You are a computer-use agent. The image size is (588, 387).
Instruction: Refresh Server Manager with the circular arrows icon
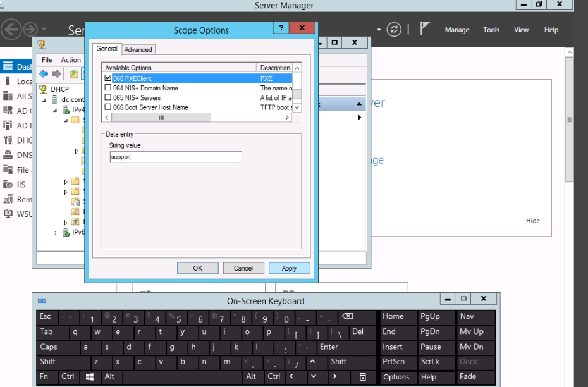pyautogui.click(x=394, y=29)
